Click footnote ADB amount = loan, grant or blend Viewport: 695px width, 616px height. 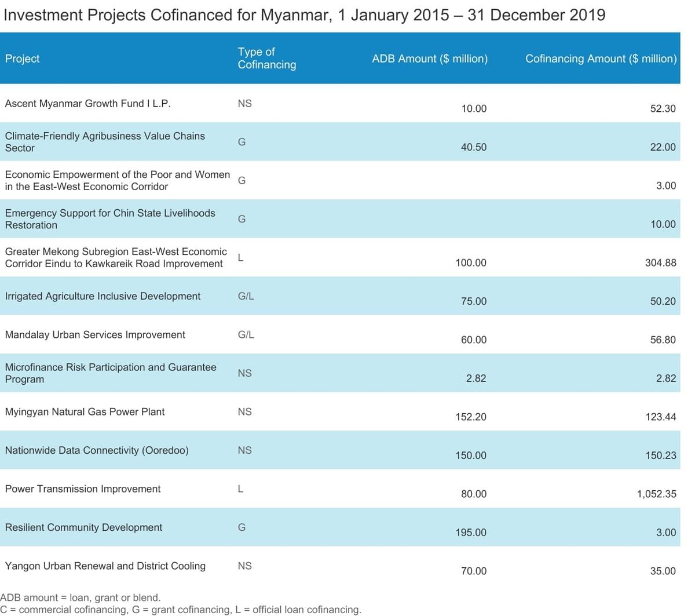tap(81, 597)
